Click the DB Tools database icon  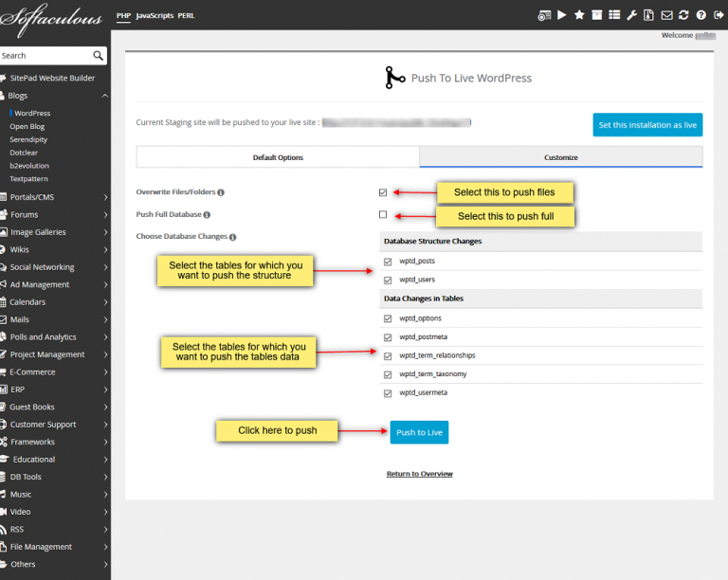coord(3,477)
